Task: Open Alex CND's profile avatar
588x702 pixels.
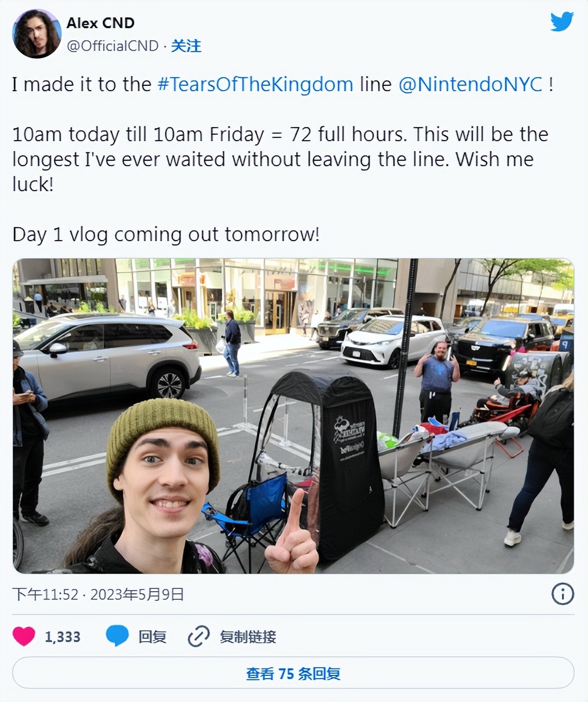Action: 36,34
